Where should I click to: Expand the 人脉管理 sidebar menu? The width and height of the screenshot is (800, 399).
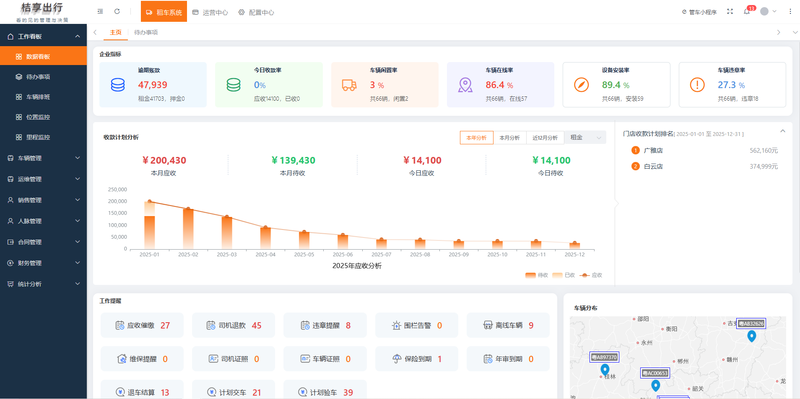43,221
